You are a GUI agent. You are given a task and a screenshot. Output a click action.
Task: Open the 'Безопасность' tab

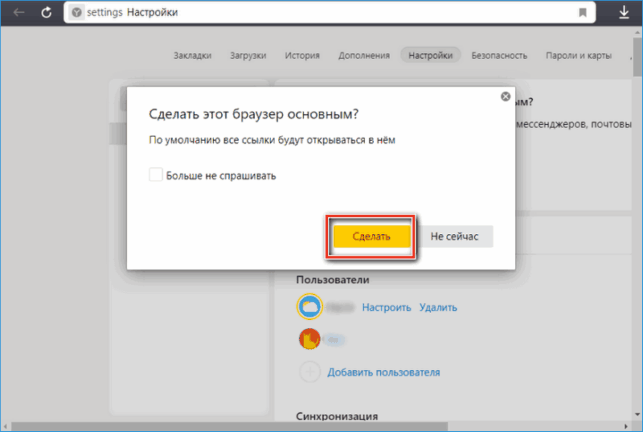pos(499,55)
